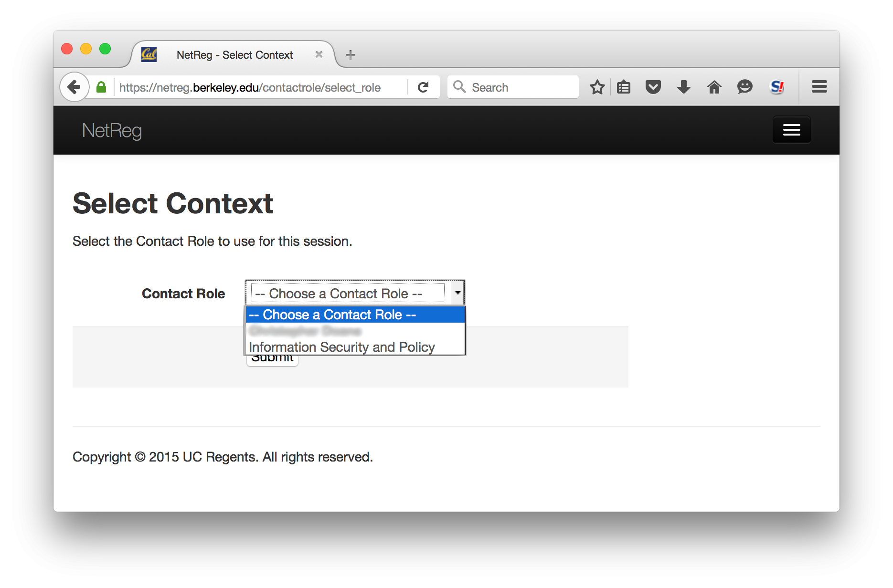Viewport: 893px width, 588px height.
Task: Click the Submit button
Action: coord(272,361)
